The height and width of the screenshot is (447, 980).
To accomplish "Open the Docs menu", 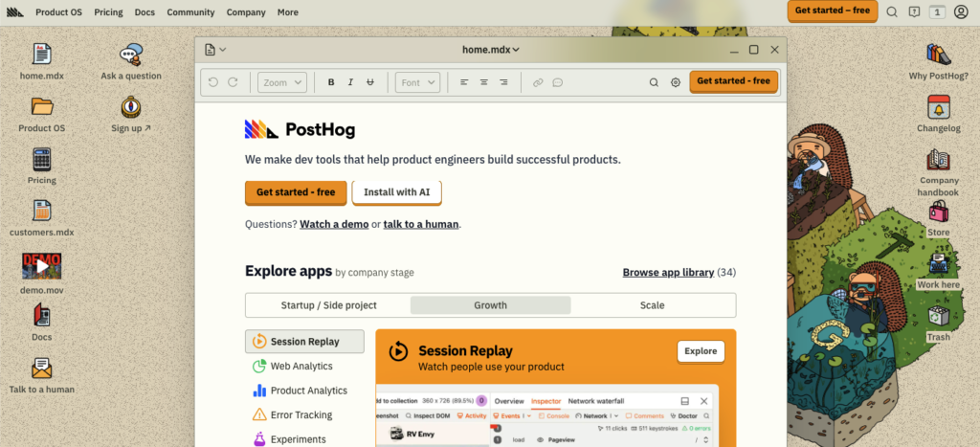I will tap(145, 11).
